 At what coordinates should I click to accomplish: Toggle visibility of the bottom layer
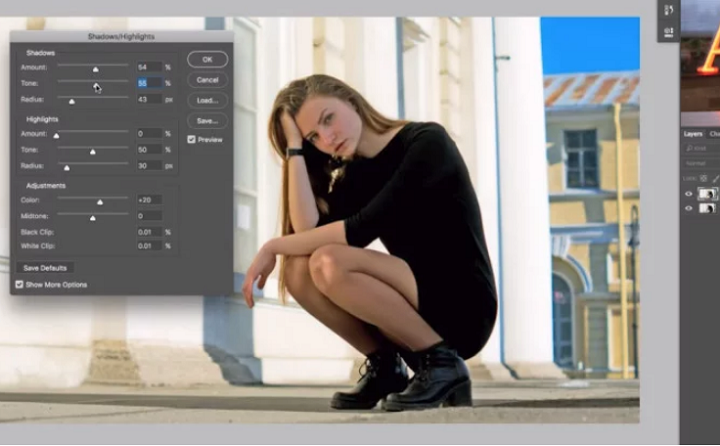688,209
